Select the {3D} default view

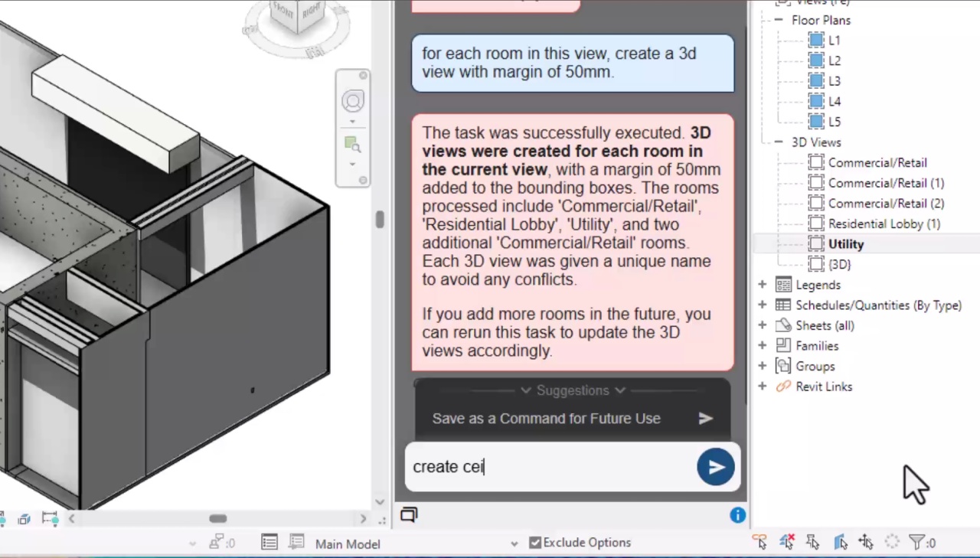coord(839,264)
